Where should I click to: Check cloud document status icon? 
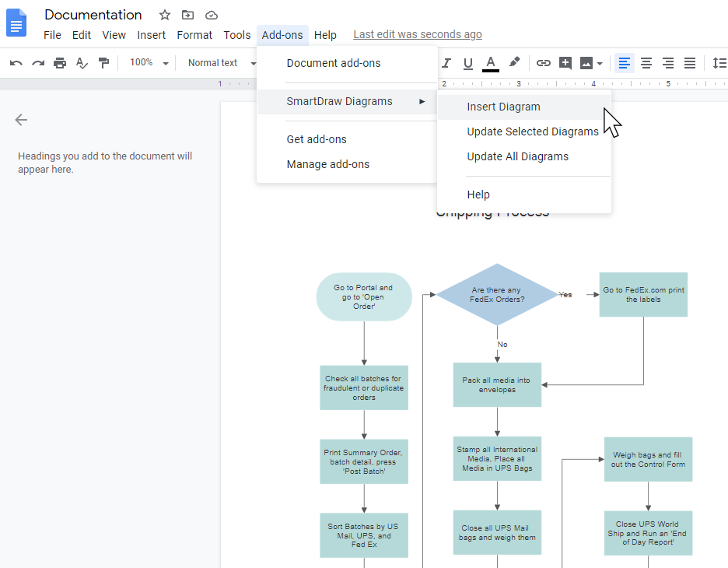(x=212, y=16)
